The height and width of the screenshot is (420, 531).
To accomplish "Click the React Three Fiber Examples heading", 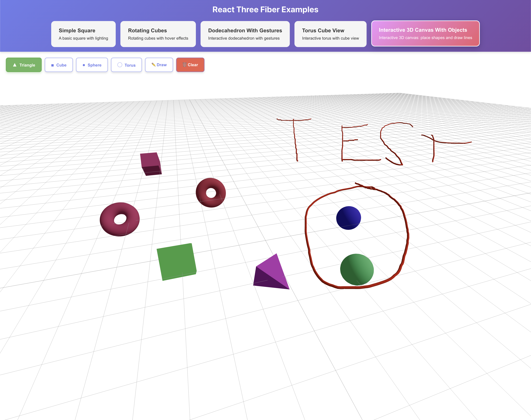I will (265, 10).
